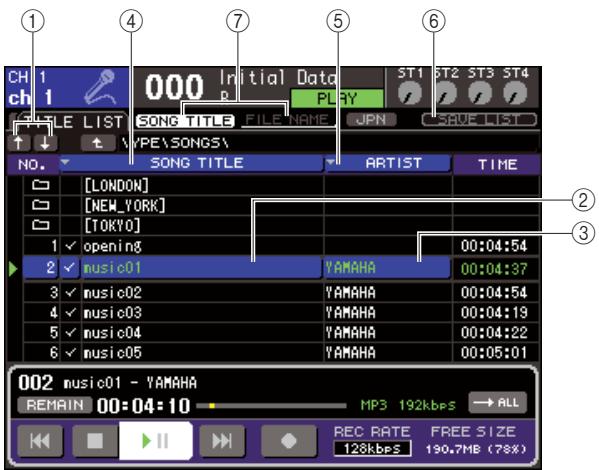Open the REC RATE 128kbps field
This screenshot has width=599, height=470.
click(x=372, y=449)
